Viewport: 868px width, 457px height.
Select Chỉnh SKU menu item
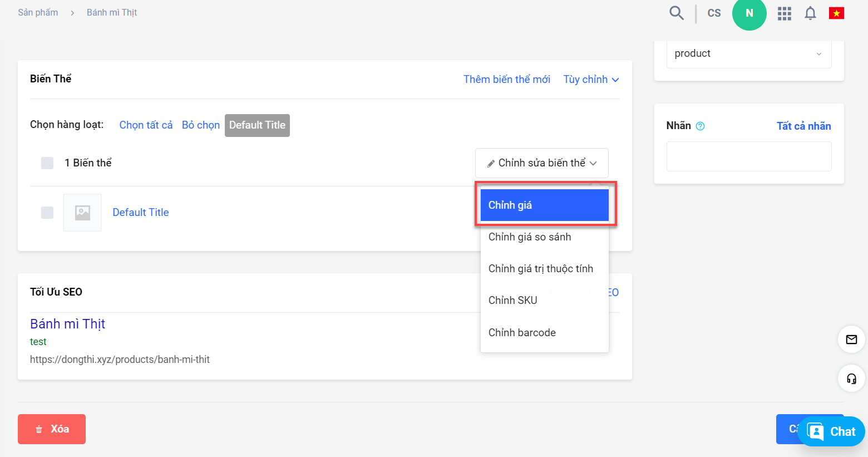(x=512, y=301)
